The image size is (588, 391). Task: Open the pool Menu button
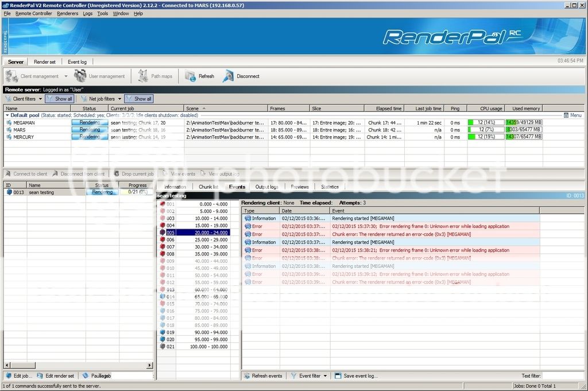click(x=572, y=115)
